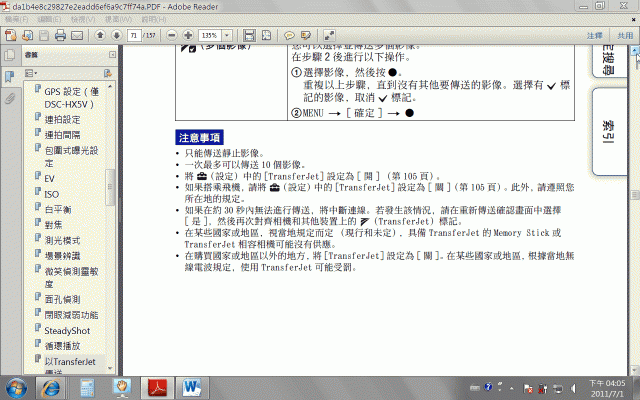Open the bookmarks options dropdown menu

pos(31,73)
